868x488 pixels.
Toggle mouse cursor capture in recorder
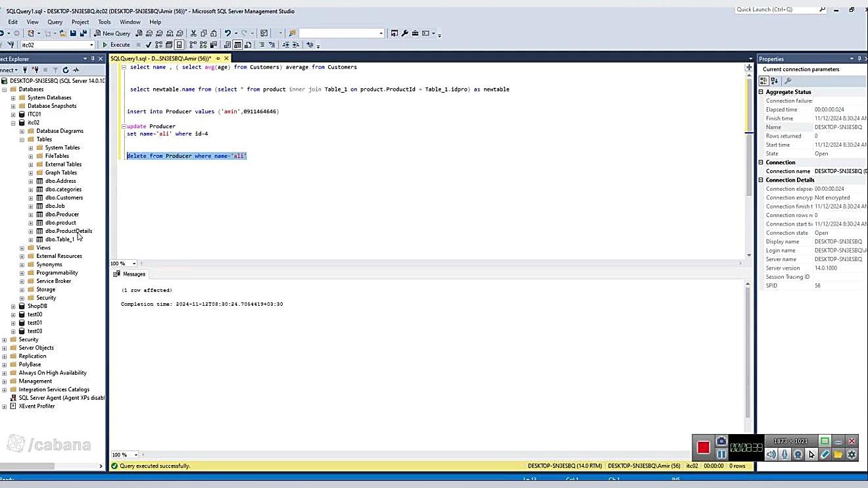pos(811,454)
